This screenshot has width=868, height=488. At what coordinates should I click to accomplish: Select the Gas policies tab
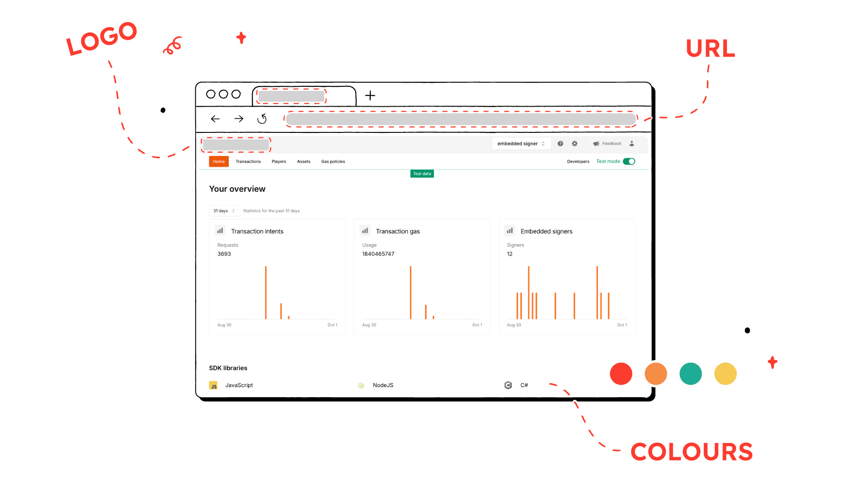(x=333, y=161)
